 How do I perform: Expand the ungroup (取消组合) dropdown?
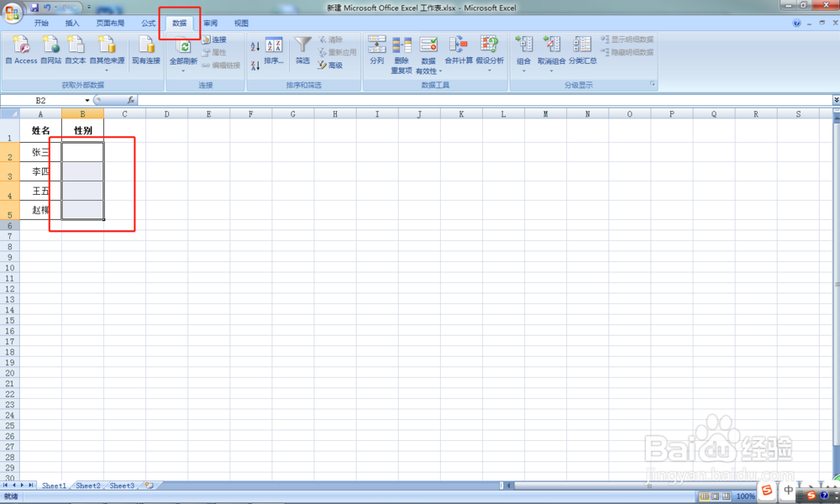(x=551, y=71)
